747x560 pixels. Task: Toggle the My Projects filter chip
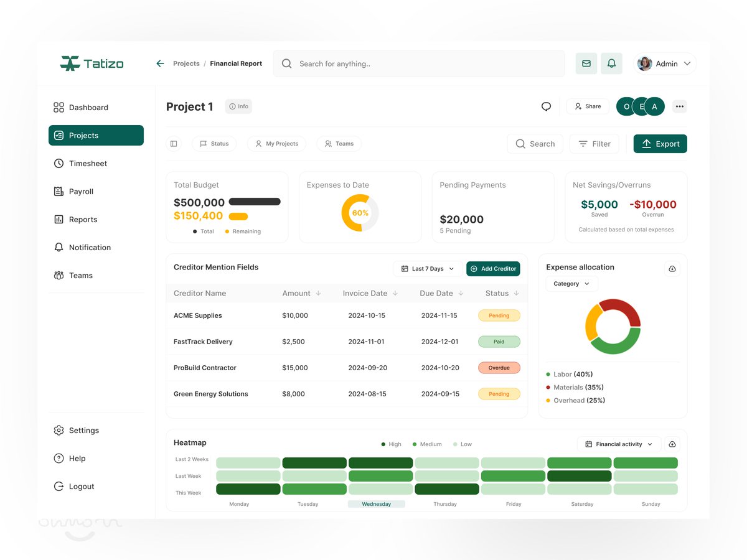(x=276, y=143)
